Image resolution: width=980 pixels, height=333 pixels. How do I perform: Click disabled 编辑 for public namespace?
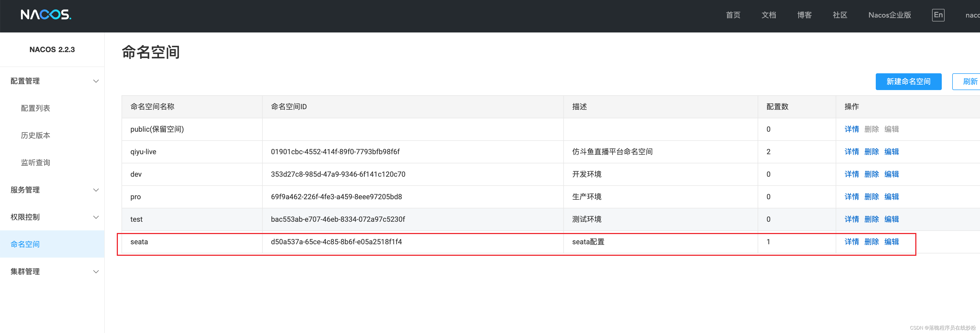click(x=891, y=129)
